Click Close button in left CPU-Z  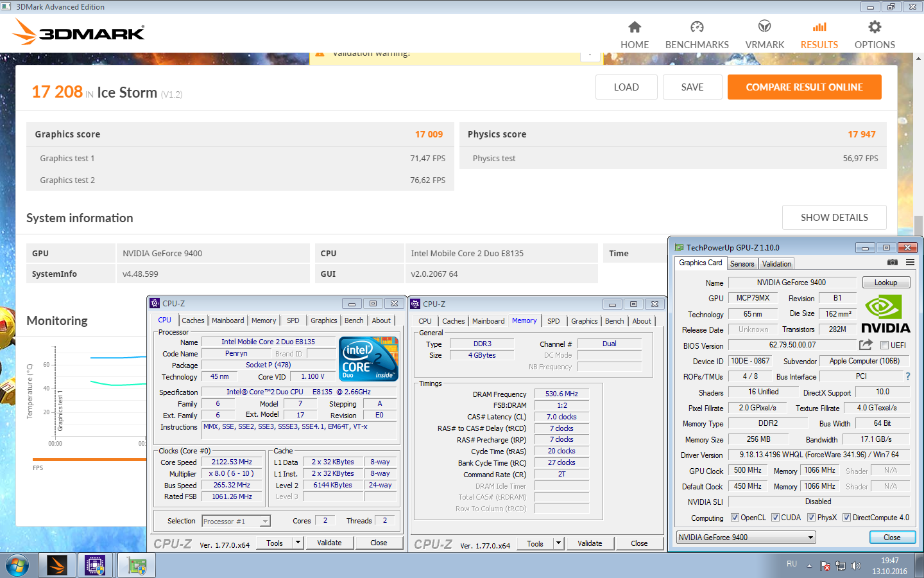[379, 543]
